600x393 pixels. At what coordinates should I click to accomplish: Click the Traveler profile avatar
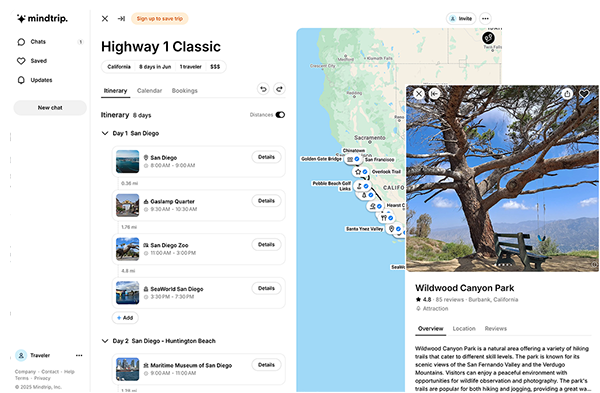(21, 355)
